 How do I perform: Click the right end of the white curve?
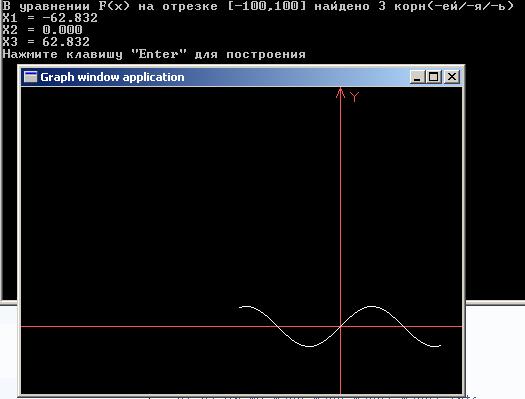[440, 345]
